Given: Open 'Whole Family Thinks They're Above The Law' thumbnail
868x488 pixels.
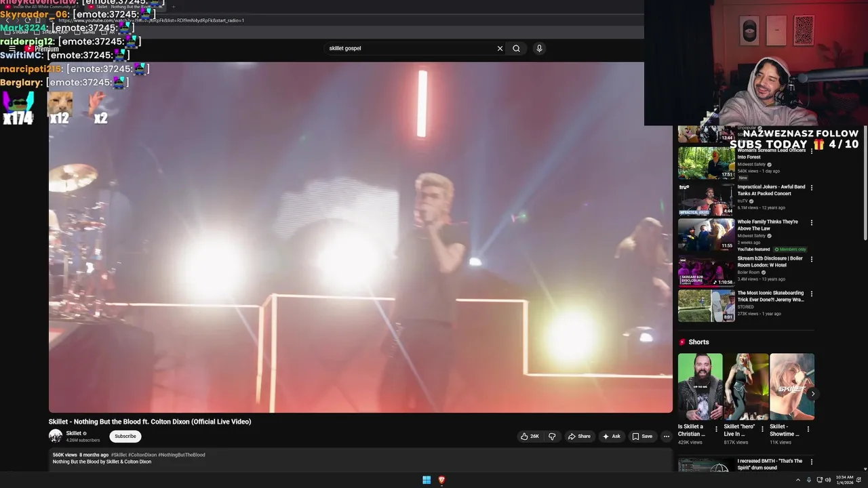Looking at the screenshot, I should coord(706,234).
